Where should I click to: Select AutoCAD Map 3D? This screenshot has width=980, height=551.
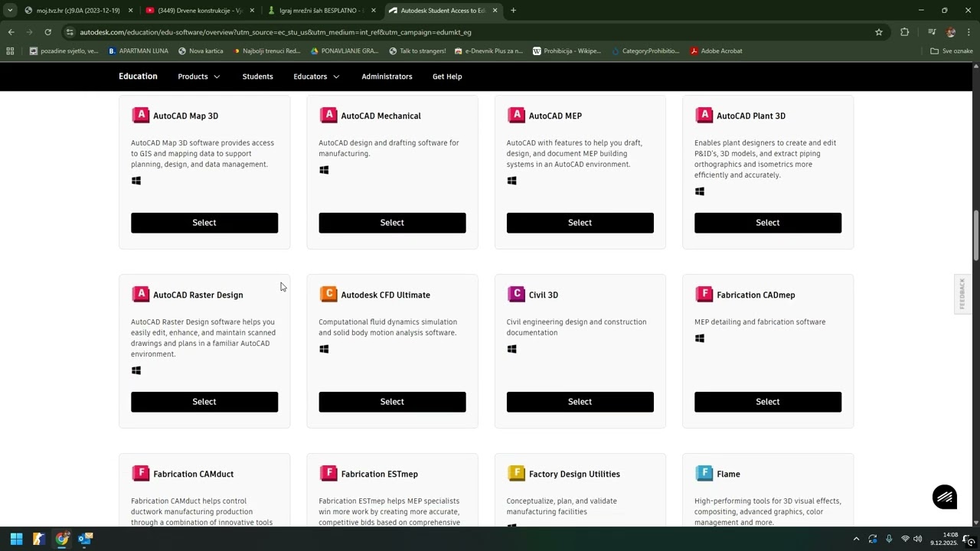[x=204, y=223]
